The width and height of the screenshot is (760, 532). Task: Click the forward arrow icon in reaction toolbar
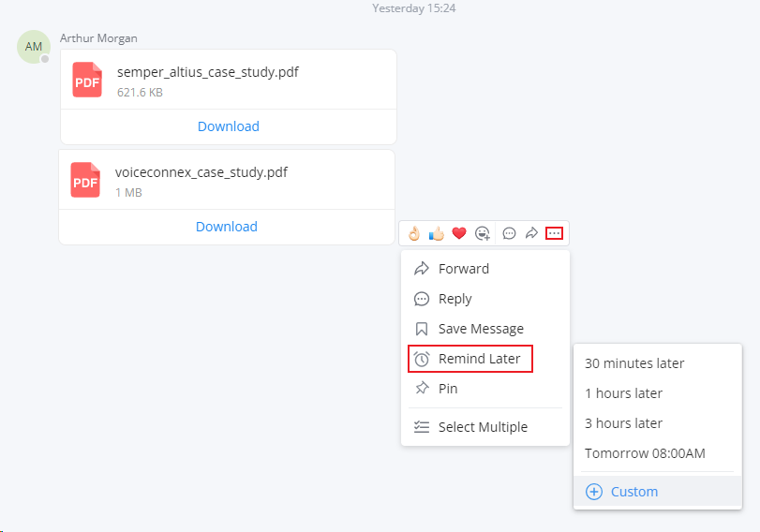[531, 233]
